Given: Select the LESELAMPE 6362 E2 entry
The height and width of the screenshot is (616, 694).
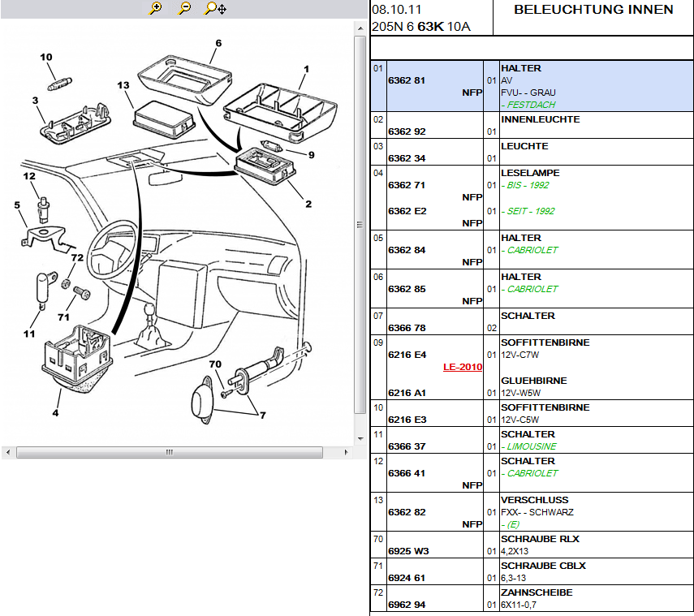Looking at the screenshot, I should (407, 211).
